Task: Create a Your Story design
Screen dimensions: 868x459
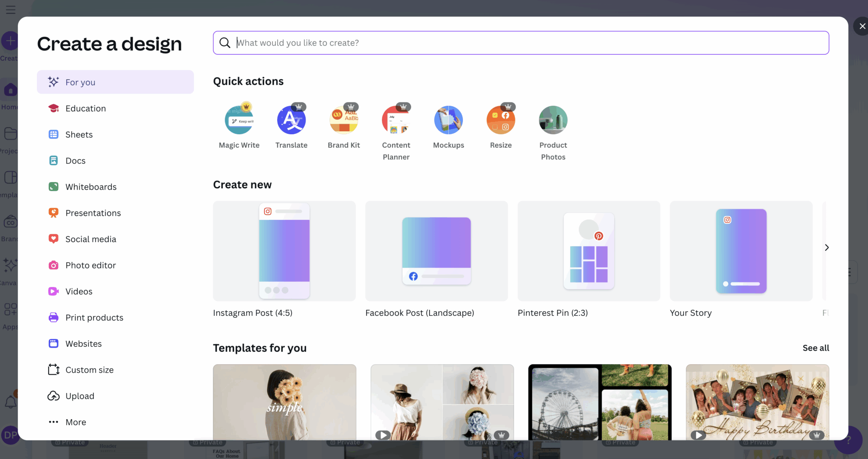Action: pos(741,259)
